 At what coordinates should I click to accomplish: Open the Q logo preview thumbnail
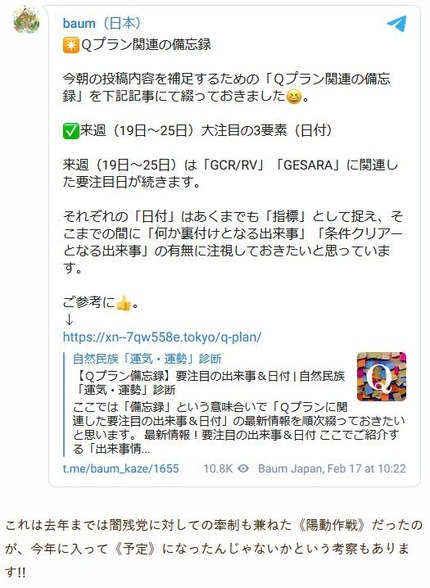(381, 376)
